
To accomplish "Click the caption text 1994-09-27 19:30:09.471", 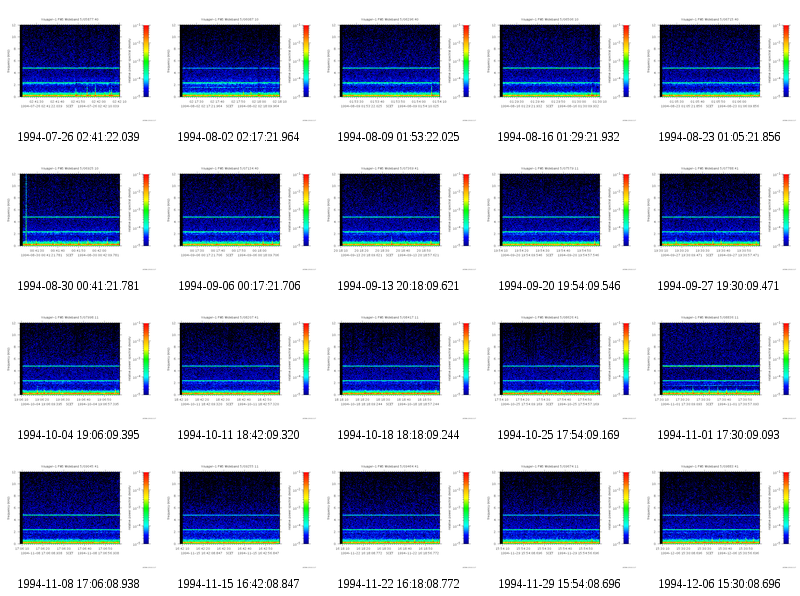I will (x=718, y=286).
